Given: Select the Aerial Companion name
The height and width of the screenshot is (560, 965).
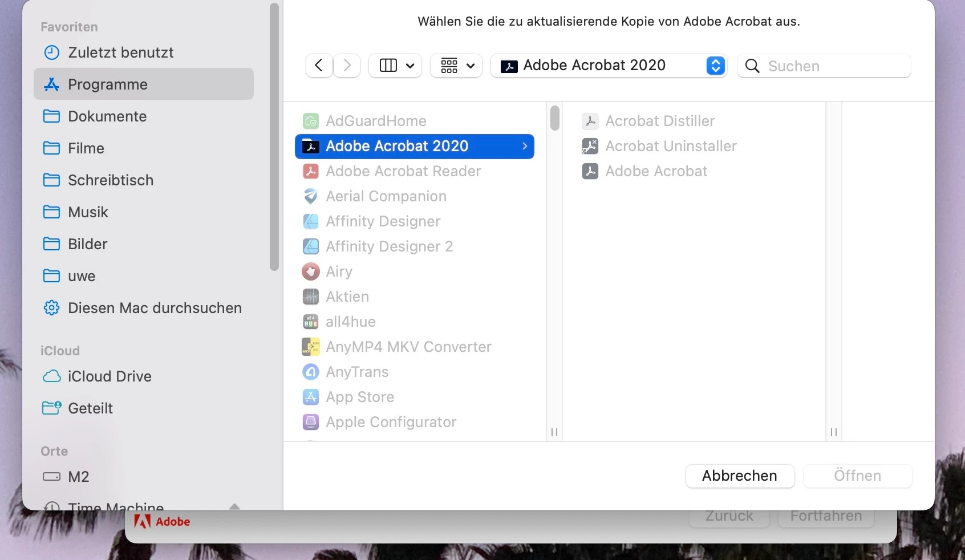Looking at the screenshot, I should 386,196.
